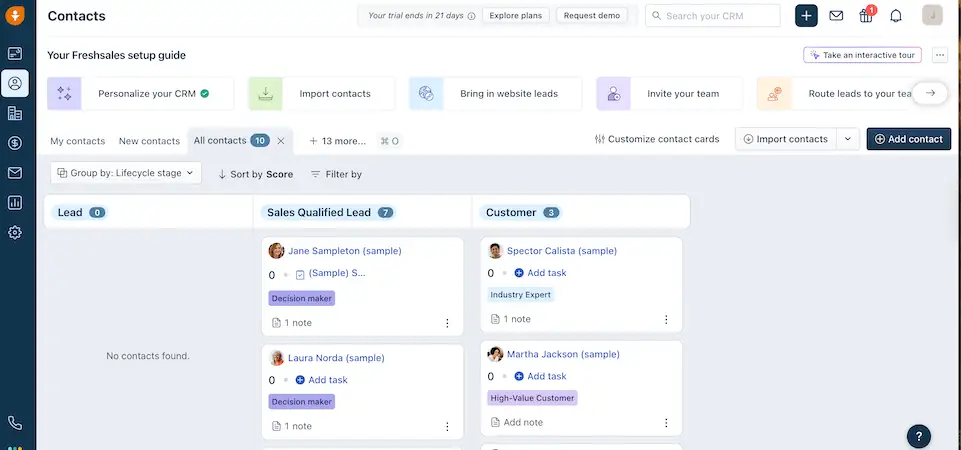The width and height of the screenshot is (961, 450).
Task: Open the Settings gear in the sidebar
Action: coord(15,232)
